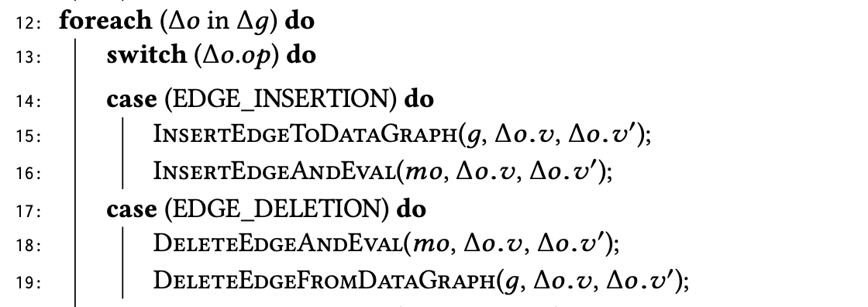Click EDGE_INSERTION case label

281,100
